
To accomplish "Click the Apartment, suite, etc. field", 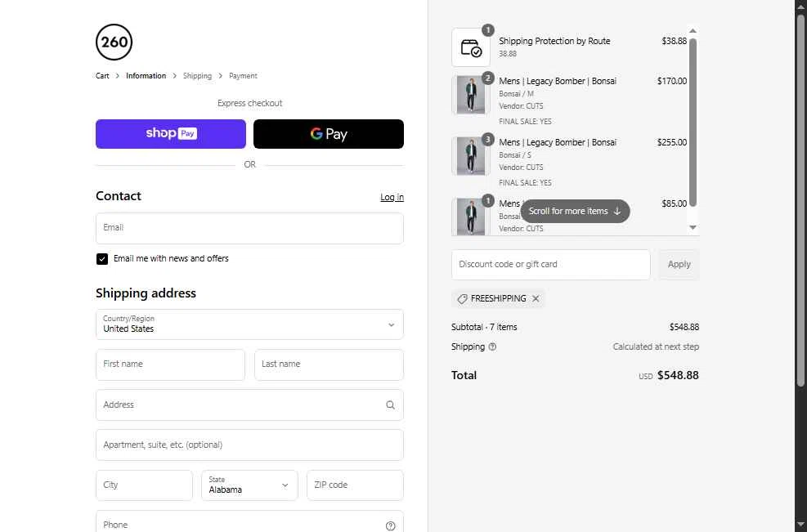I will point(249,445).
